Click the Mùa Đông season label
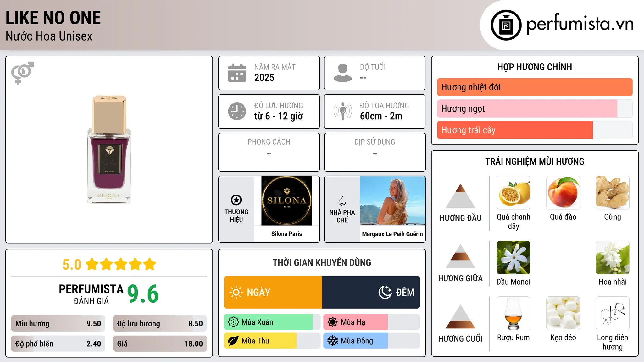This screenshot has width=644, height=362. point(357,341)
